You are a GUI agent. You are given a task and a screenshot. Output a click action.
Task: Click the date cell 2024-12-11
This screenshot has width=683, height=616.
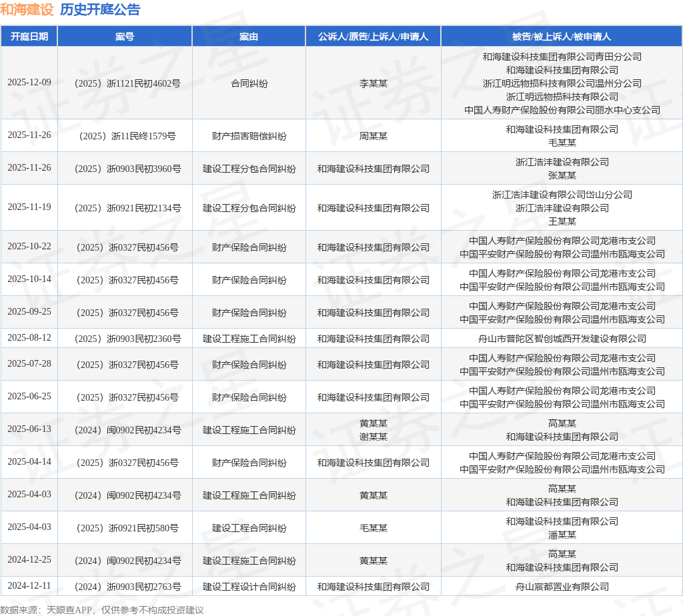coord(29,585)
